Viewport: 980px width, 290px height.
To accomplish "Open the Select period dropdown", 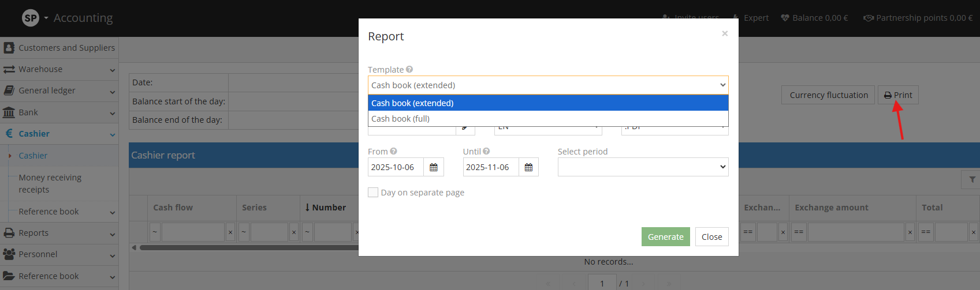I will pyautogui.click(x=643, y=167).
